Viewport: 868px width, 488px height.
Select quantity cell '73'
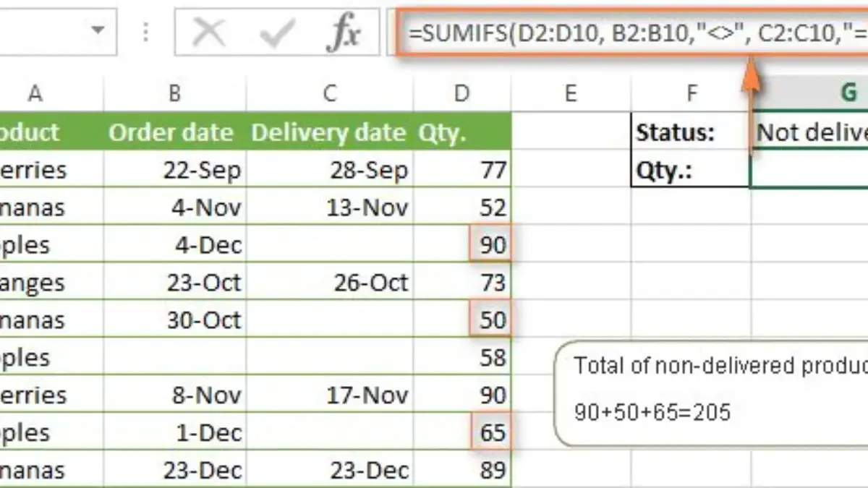(461, 283)
